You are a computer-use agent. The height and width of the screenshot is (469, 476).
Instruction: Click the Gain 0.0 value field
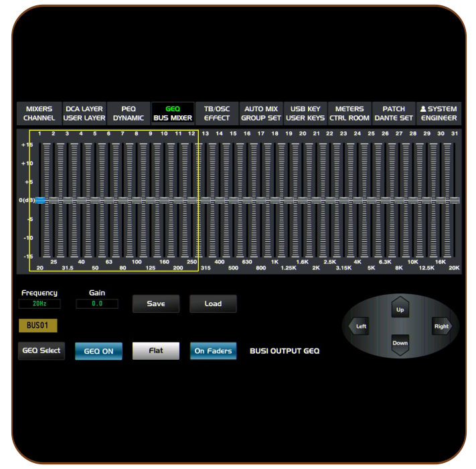point(97,304)
